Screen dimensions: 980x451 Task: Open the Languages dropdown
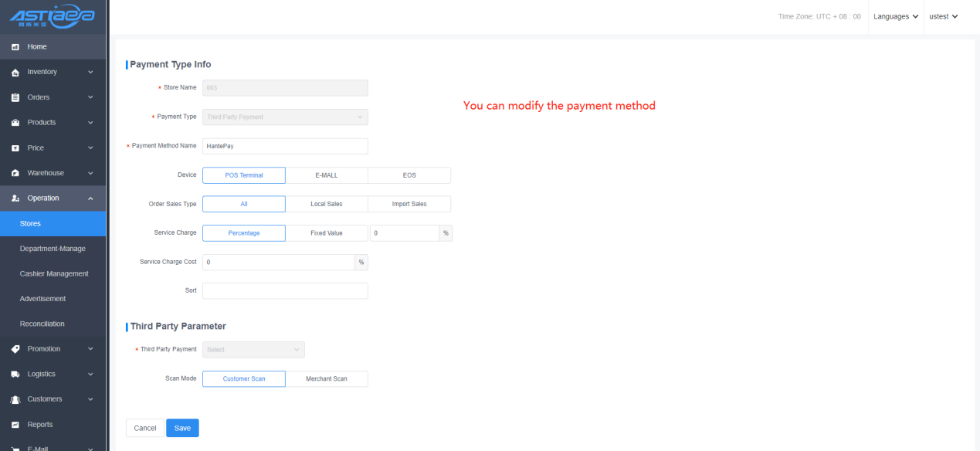[896, 16]
